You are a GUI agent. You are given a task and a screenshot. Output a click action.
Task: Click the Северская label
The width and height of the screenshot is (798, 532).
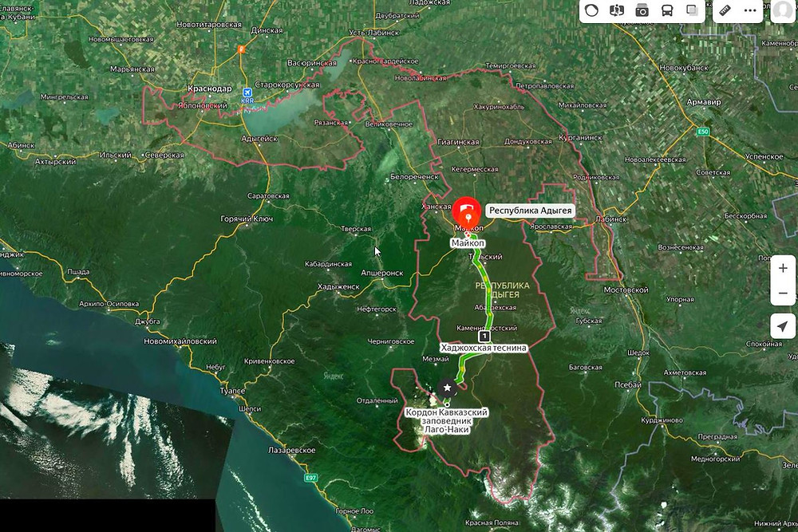coord(164,155)
